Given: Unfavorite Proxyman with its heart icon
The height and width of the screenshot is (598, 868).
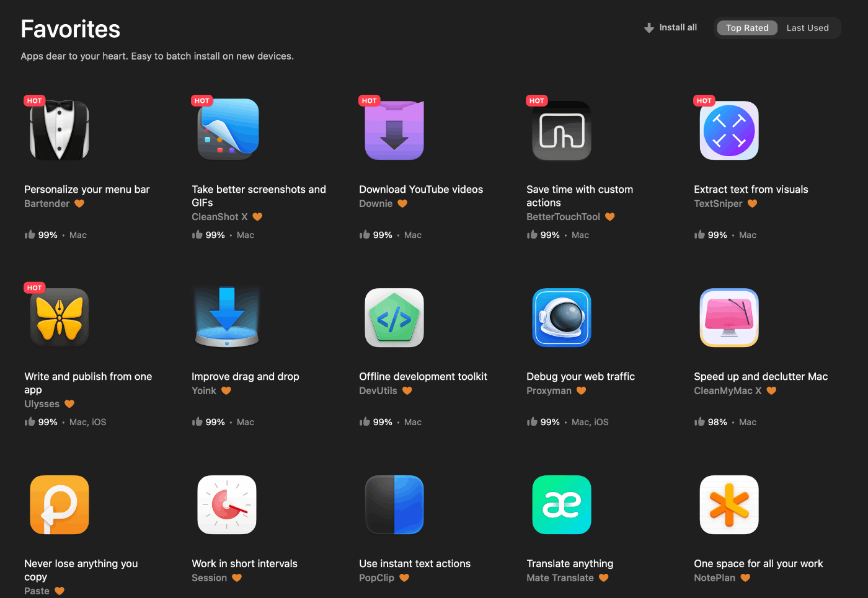Looking at the screenshot, I should pyautogui.click(x=581, y=390).
